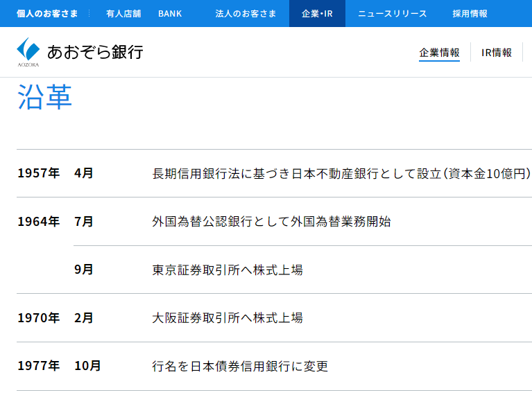Click the 沿革 page heading

45,97
